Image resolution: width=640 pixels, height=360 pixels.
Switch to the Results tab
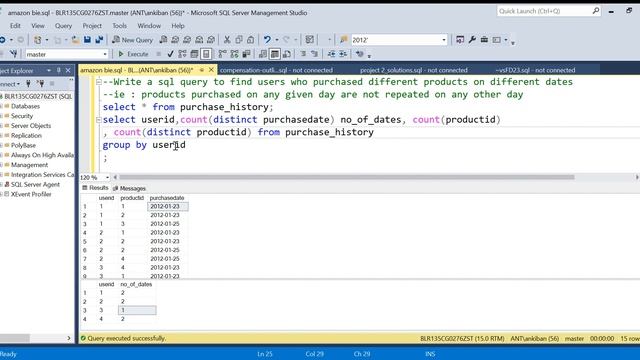tap(96, 188)
